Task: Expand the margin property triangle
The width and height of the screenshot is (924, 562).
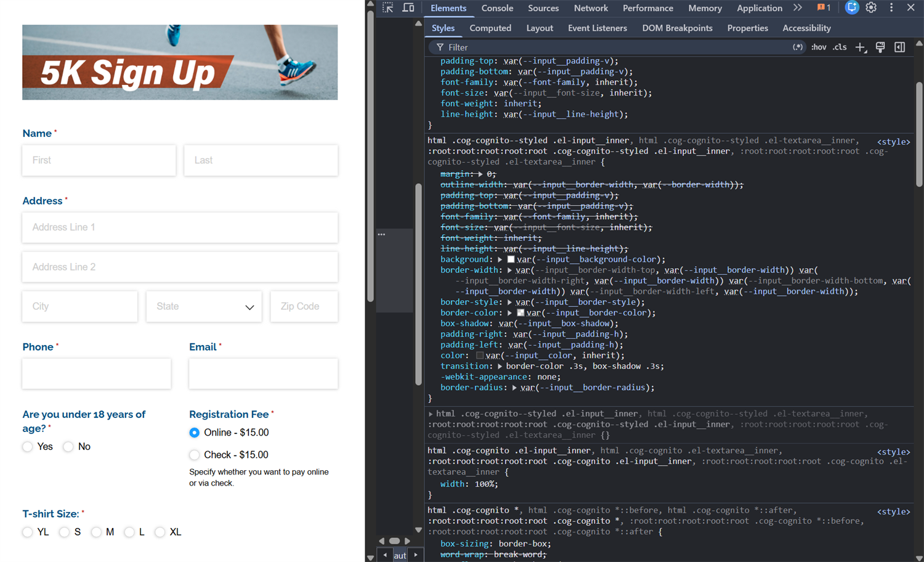Action: [480, 174]
